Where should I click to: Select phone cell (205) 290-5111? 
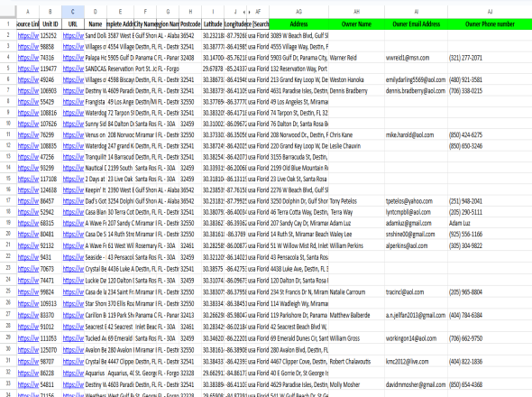coord(490,212)
